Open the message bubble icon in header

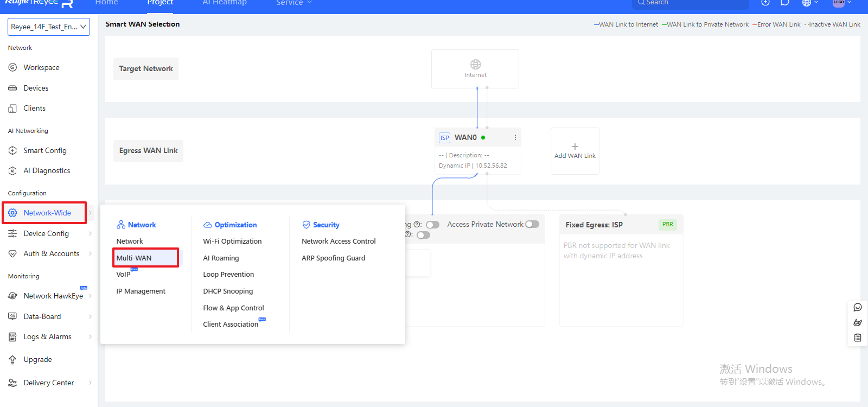(x=784, y=3)
